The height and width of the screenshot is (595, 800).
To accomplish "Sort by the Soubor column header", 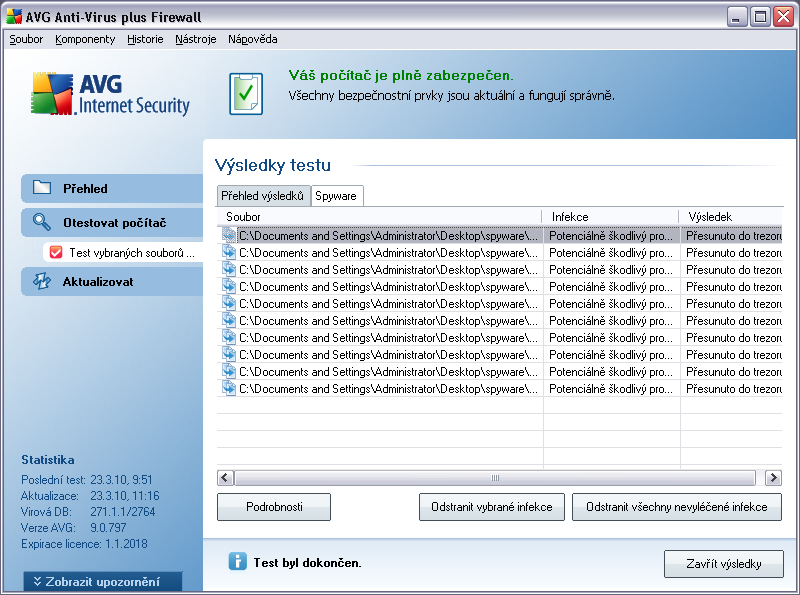I will click(379, 217).
